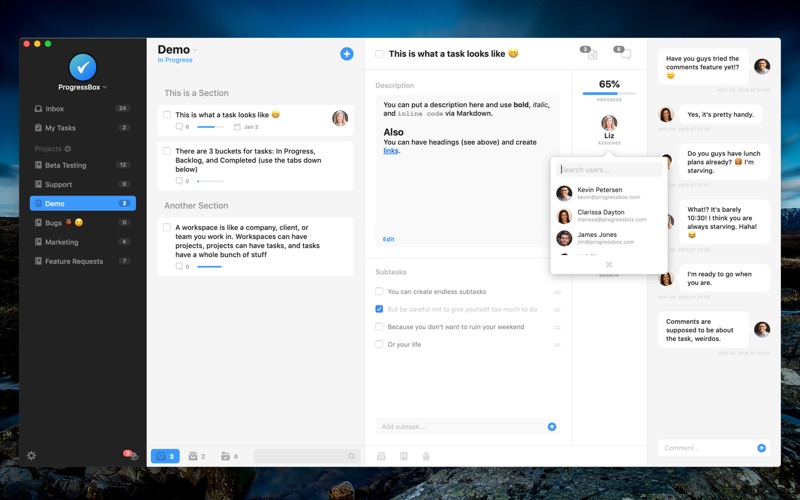This screenshot has height=500, width=800.
Task: Click 'This is a Section' heading
Action: pos(196,93)
